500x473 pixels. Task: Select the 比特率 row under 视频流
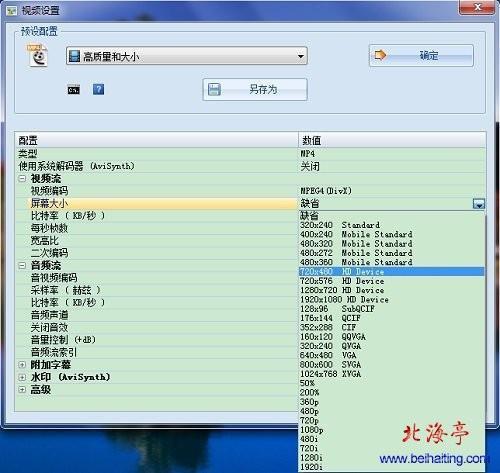[156, 216]
